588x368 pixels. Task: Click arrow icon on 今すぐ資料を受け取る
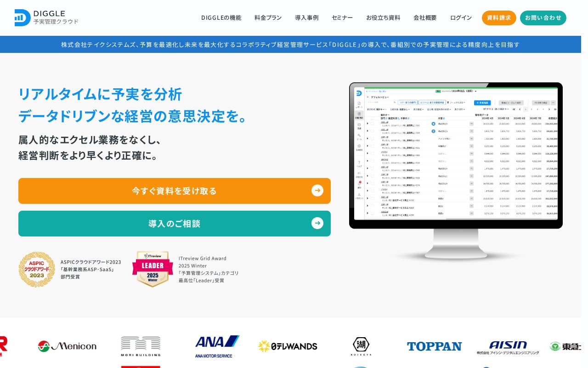click(x=317, y=190)
